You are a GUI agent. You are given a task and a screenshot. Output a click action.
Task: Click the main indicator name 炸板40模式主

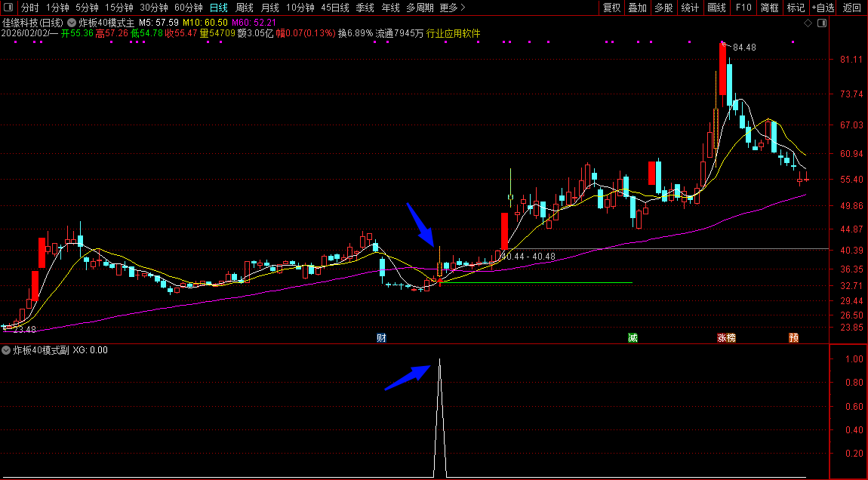pyautogui.click(x=107, y=23)
